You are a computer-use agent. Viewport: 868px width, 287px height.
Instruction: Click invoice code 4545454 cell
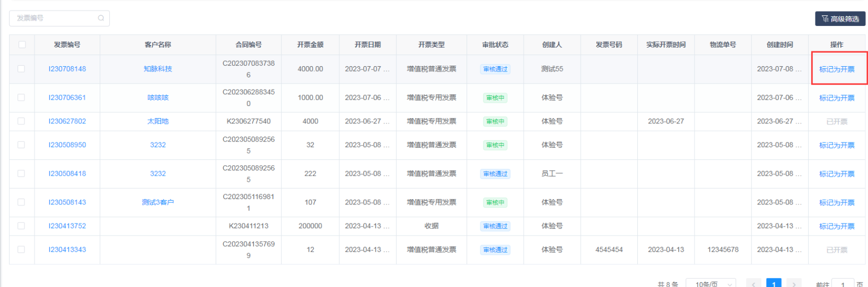pos(609,249)
